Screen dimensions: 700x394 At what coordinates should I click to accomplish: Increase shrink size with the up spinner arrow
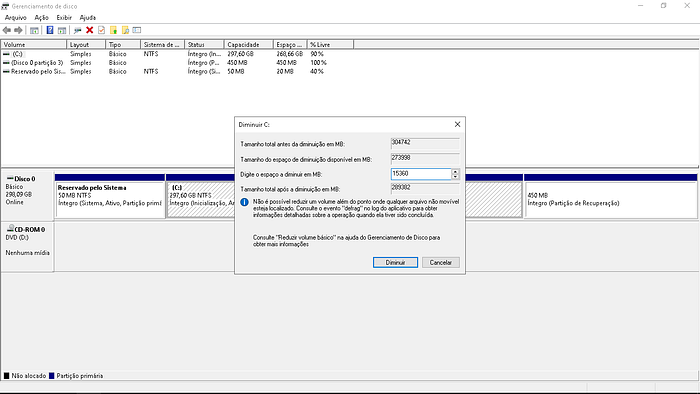455,171
